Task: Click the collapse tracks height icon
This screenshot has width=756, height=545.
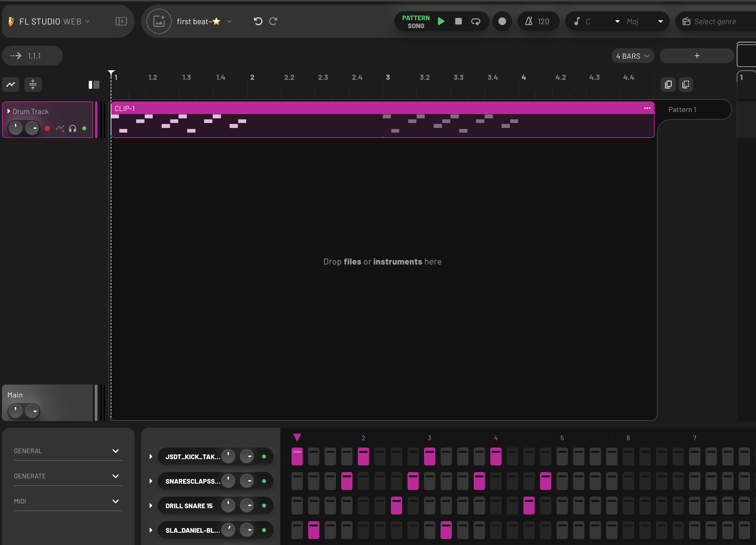Action: coord(33,85)
